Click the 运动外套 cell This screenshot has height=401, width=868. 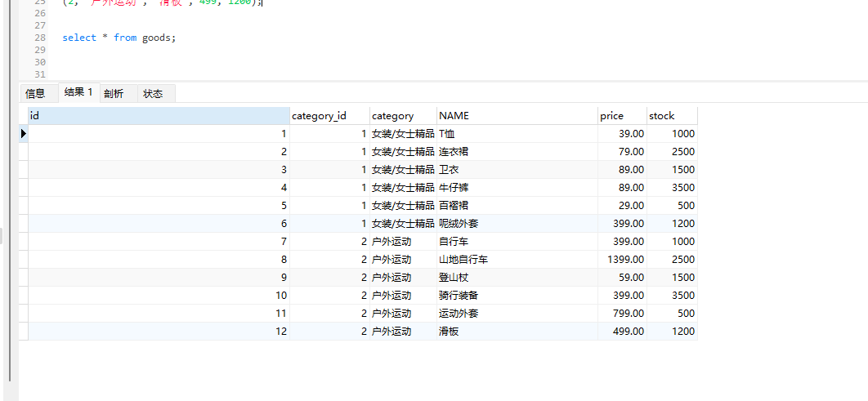(x=517, y=313)
